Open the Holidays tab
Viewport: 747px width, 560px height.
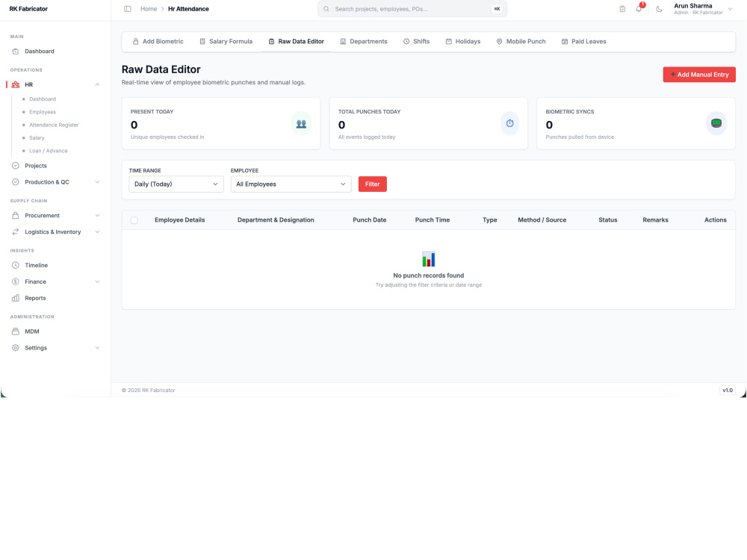pyautogui.click(x=463, y=41)
